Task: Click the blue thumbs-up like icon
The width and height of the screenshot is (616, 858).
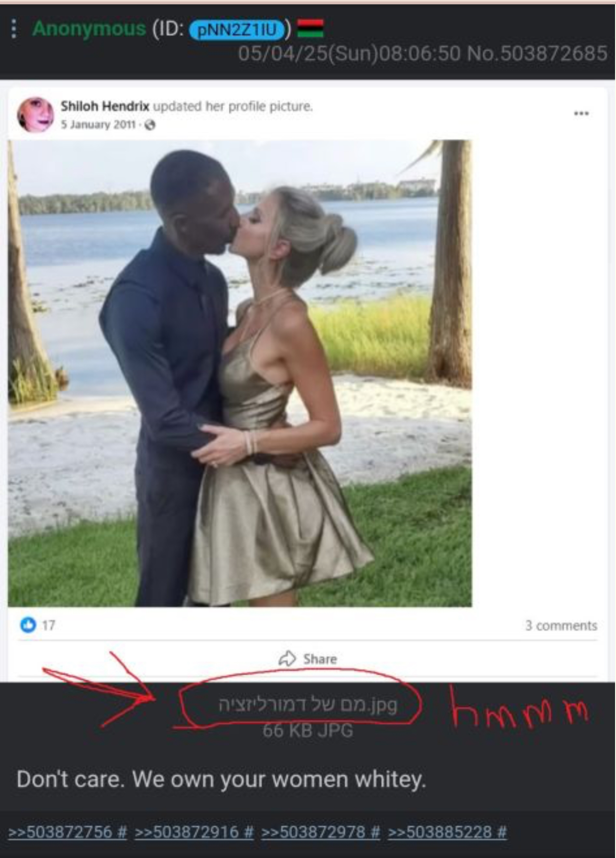Action: tap(28, 625)
